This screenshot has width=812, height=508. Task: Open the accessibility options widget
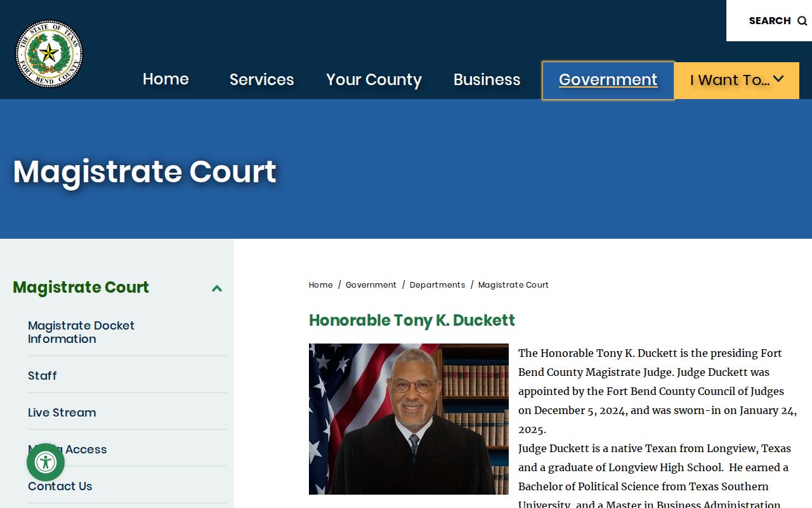pyautogui.click(x=46, y=462)
